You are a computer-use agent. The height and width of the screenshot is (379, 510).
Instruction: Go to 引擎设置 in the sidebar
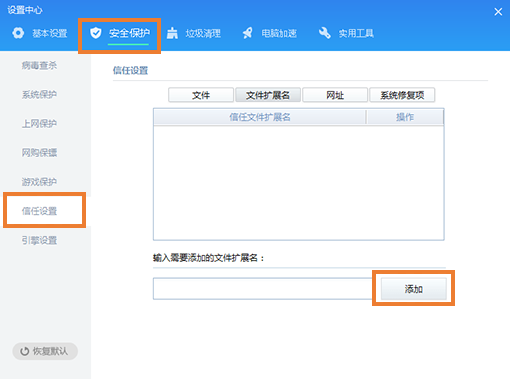[39, 240]
